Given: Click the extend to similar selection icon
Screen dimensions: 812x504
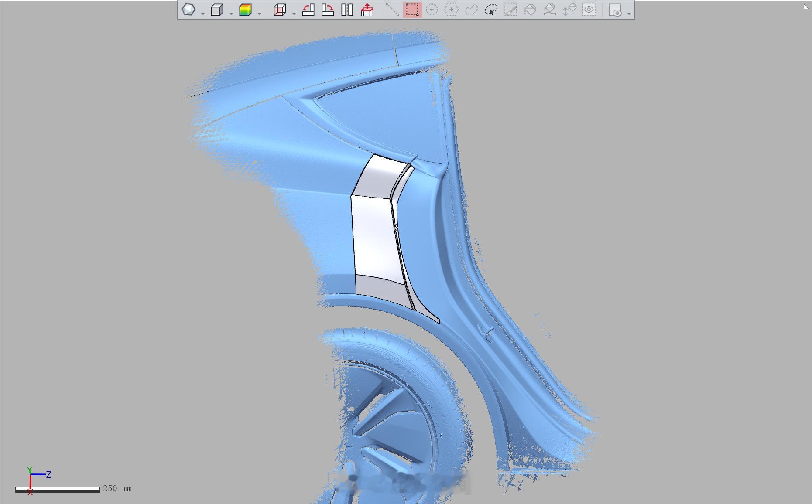Looking at the screenshot, I should click(549, 10).
